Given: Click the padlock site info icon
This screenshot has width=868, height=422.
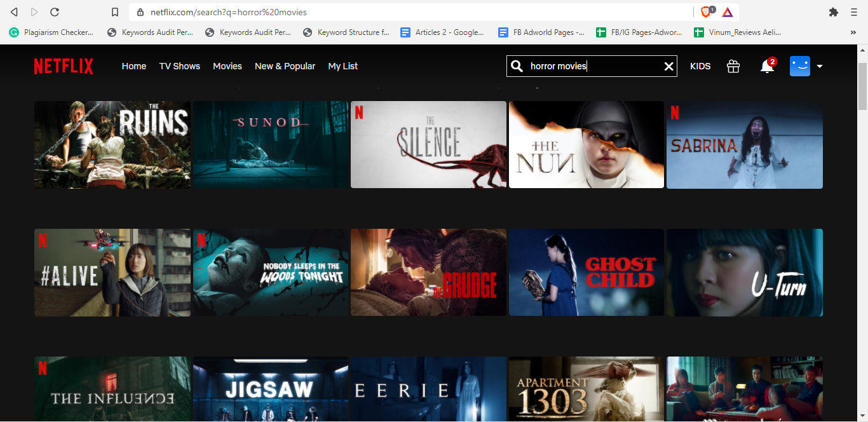Looking at the screenshot, I should click(141, 12).
